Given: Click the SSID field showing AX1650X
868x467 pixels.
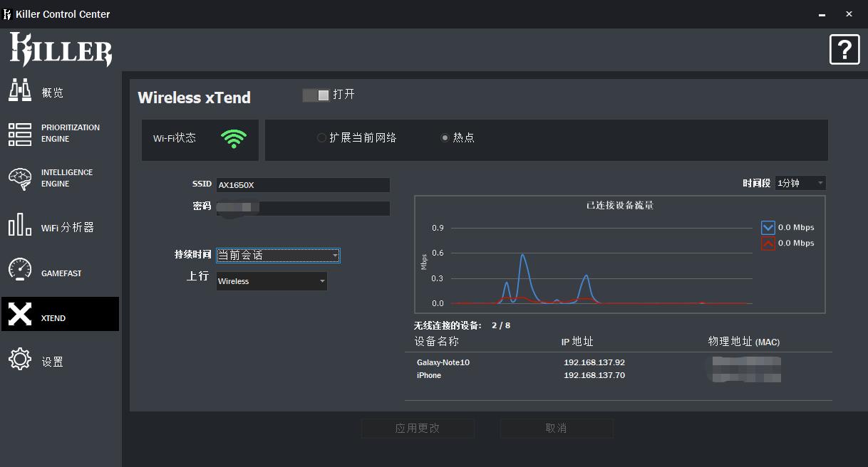Looking at the screenshot, I should pos(303,184).
